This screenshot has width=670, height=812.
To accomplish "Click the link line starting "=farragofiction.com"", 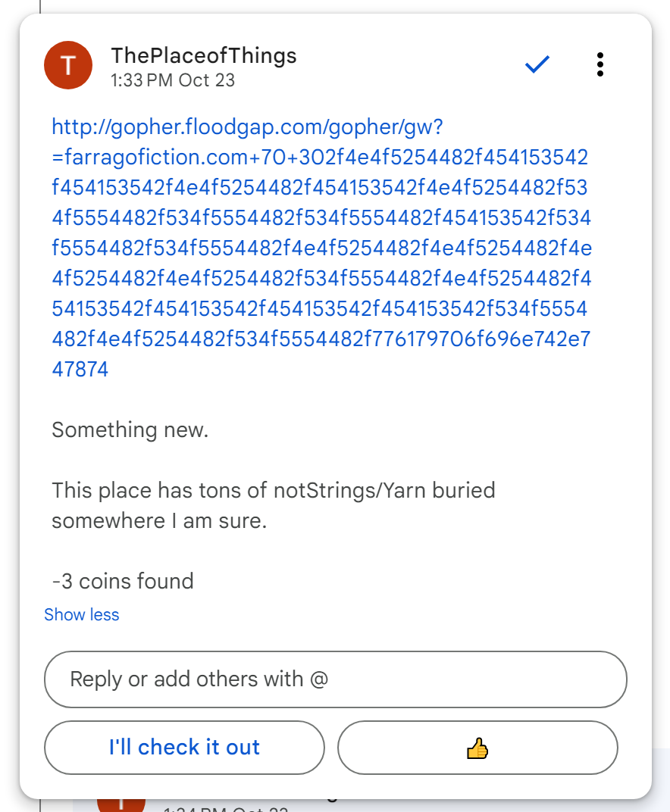I will (x=320, y=158).
